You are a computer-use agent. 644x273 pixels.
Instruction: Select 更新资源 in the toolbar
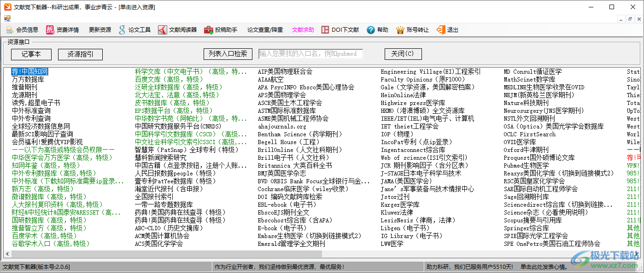click(x=100, y=30)
